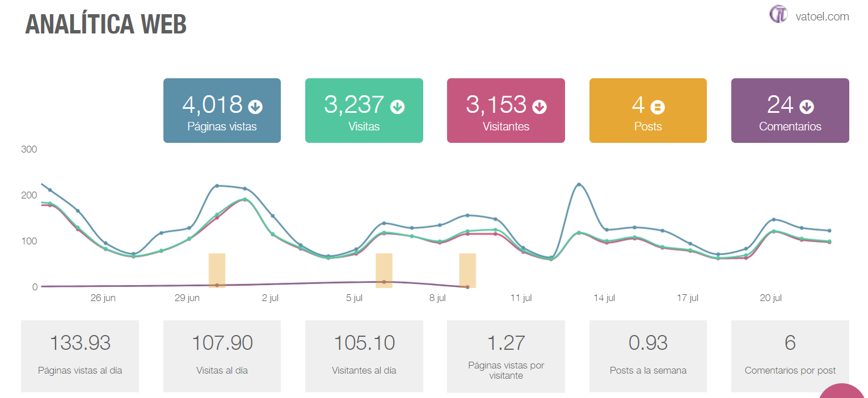868x398 pixels.
Task: Select the purple Comentarios card
Action: [x=790, y=111]
